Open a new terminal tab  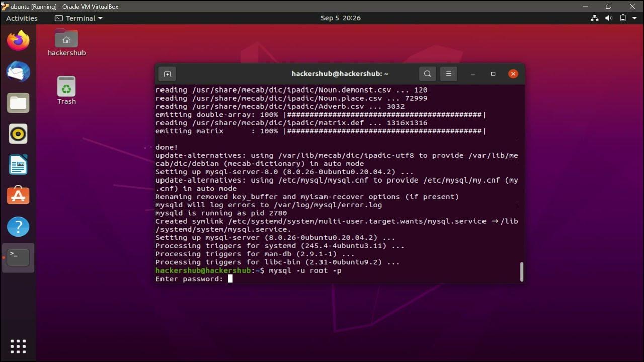[168, 74]
